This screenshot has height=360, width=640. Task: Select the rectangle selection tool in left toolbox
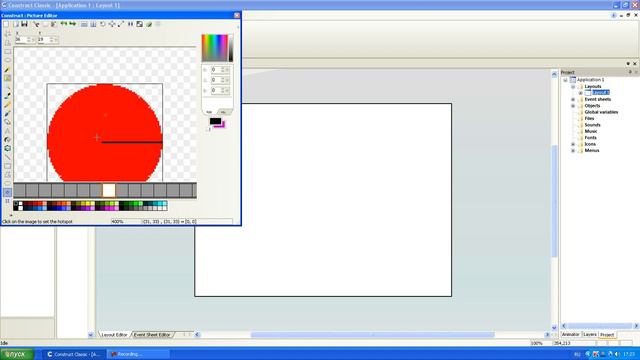[x=7, y=51]
